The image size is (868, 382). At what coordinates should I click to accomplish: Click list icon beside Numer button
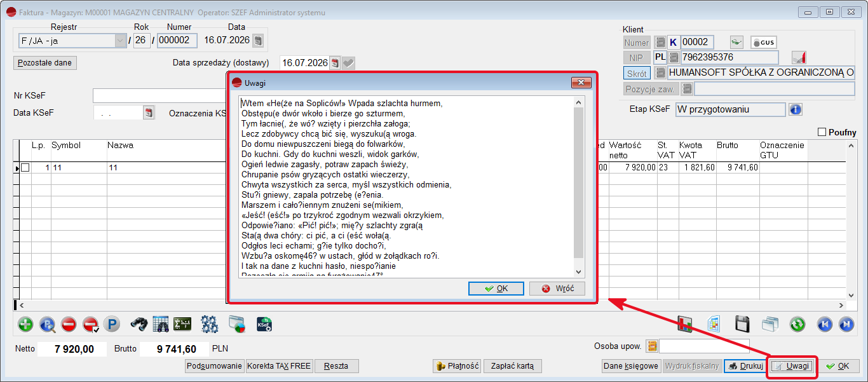pyautogui.click(x=660, y=43)
